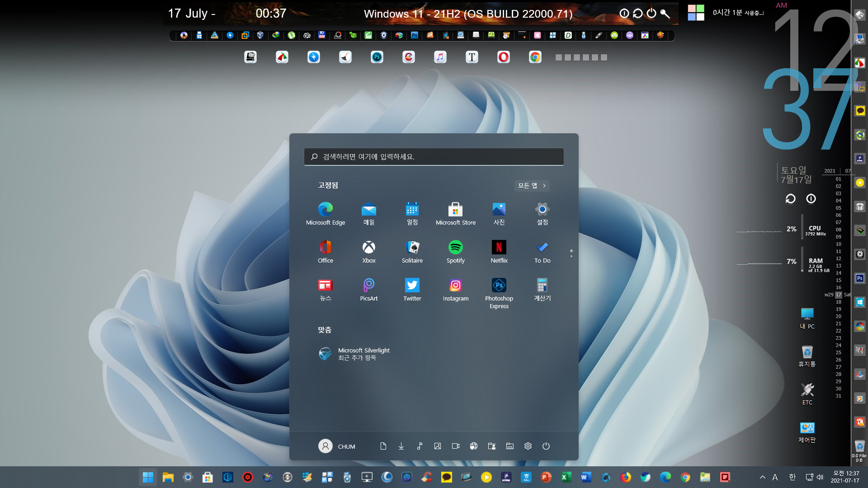This screenshot has width=868, height=488.
Task: Open the music app in top dock
Action: (x=440, y=57)
